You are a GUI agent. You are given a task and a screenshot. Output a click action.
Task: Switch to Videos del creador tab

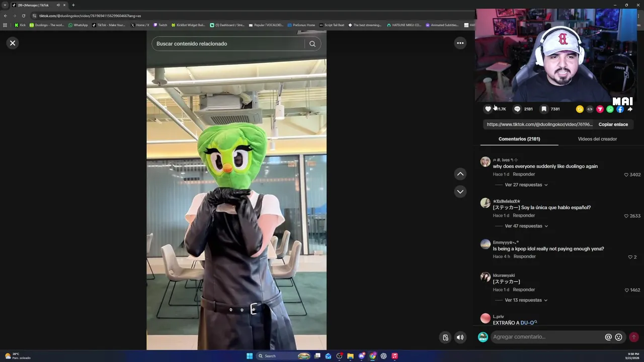click(597, 139)
